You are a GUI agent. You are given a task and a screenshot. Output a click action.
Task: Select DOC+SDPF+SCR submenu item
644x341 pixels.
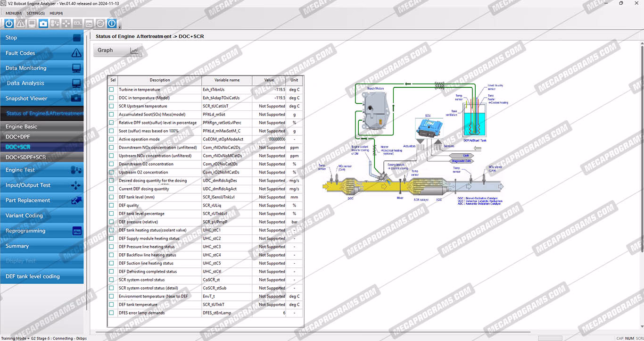41,157
